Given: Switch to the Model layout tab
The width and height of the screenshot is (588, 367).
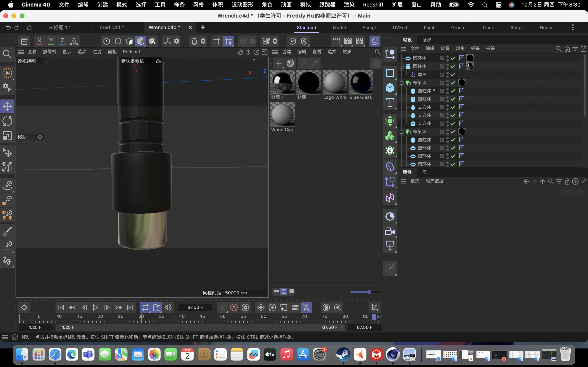Looking at the screenshot, I should [x=339, y=28].
